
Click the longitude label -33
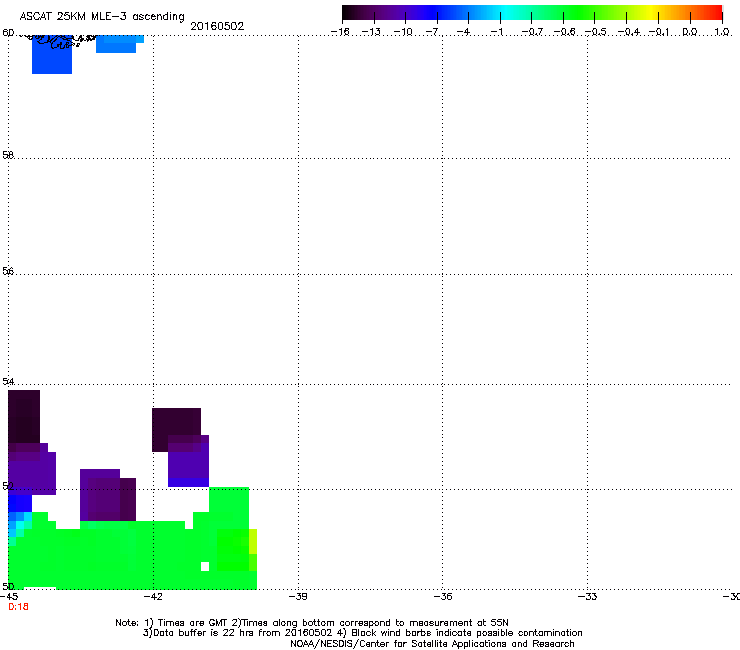[x=588, y=597]
